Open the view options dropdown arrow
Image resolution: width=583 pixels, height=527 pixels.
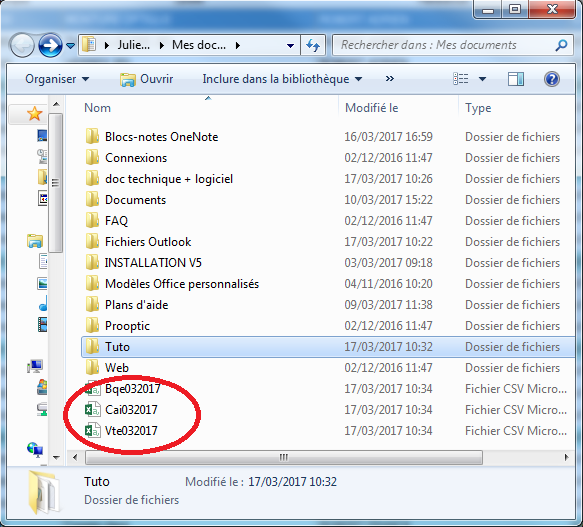pos(482,79)
